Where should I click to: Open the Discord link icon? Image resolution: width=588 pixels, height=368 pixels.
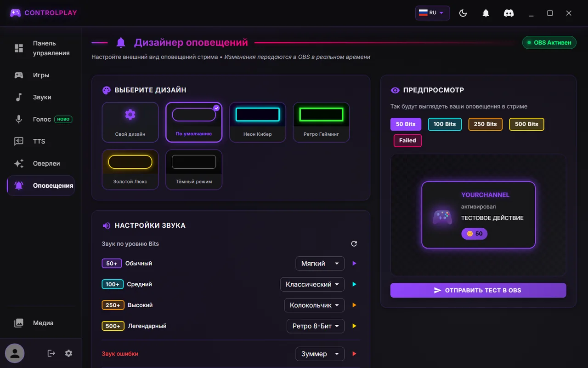click(509, 13)
